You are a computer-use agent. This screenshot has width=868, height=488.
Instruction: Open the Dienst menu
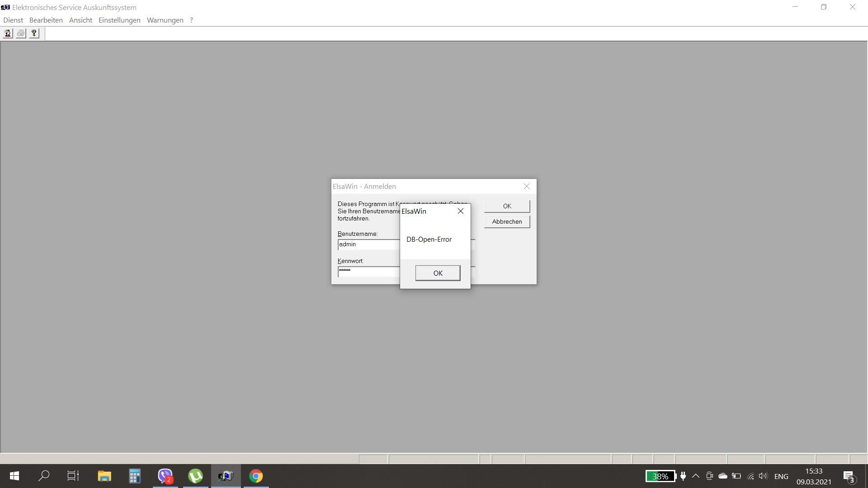click(13, 20)
